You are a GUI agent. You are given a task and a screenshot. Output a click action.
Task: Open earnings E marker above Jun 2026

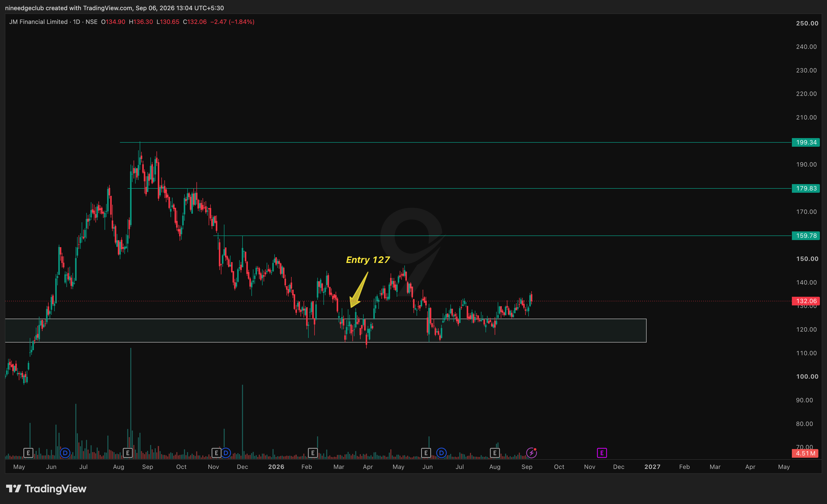click(x=426, y=453)
